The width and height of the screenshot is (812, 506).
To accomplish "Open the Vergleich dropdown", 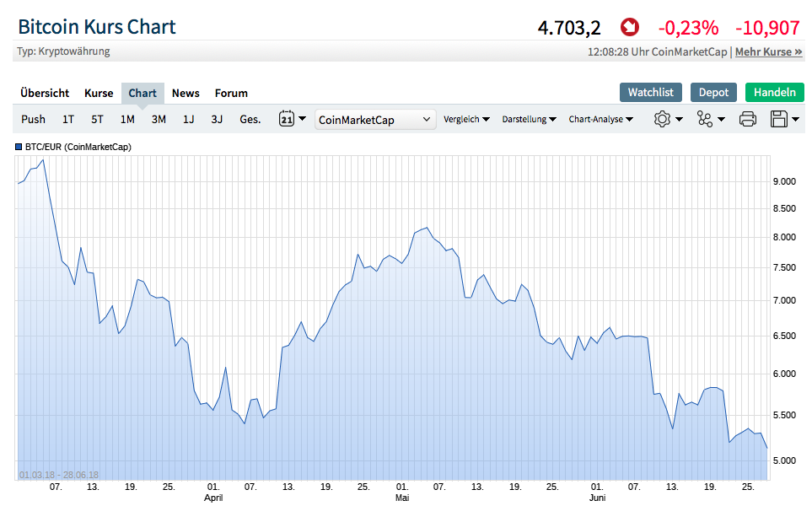I will pyautogui.click(x=466, y=119).
